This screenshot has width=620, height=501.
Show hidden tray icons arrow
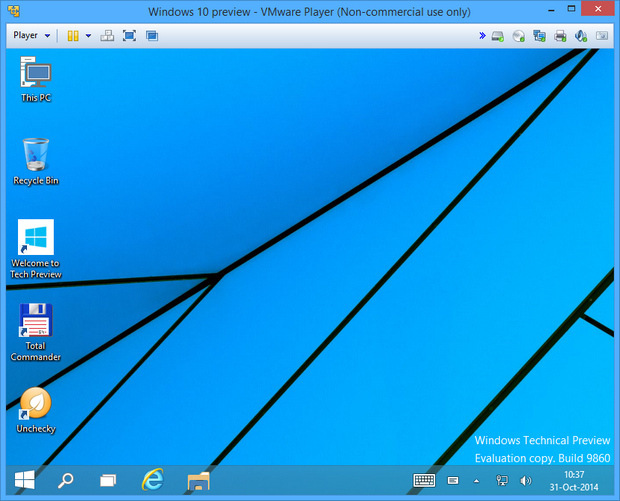476,481
